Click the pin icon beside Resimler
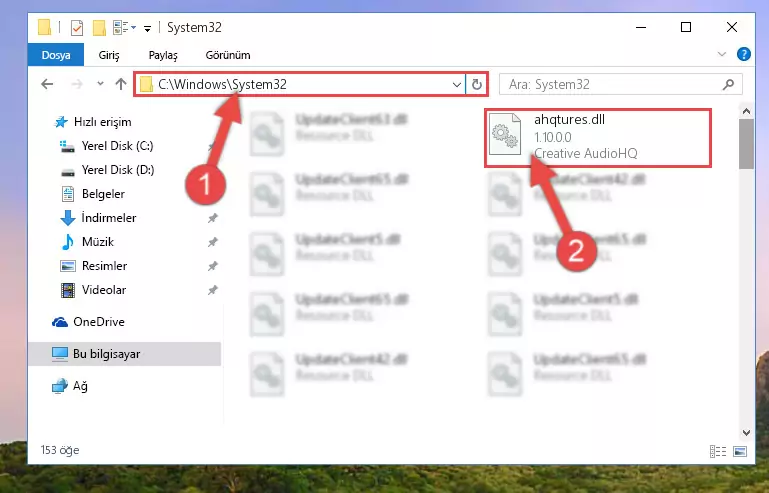This screenshot has height=493, width=769. 212,266
